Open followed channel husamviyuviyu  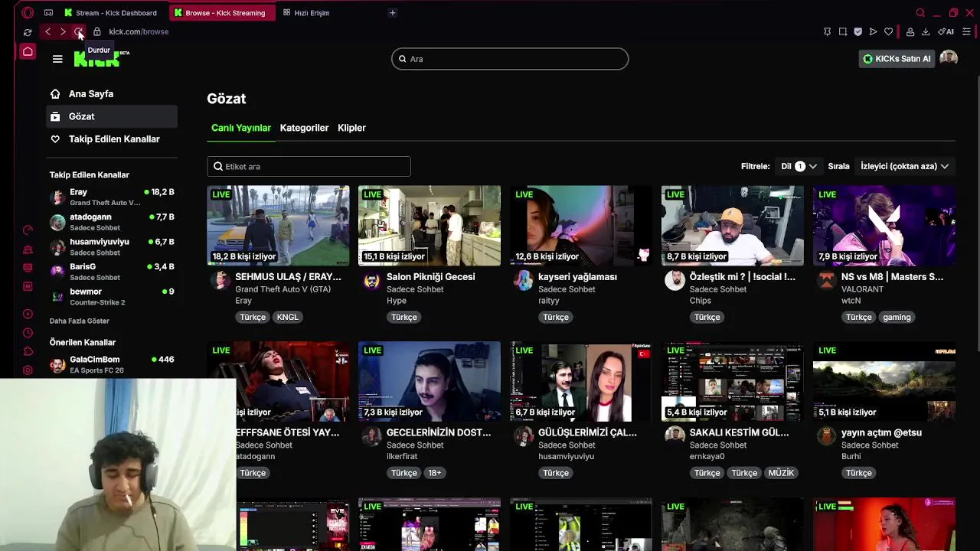tap(112, 247)
